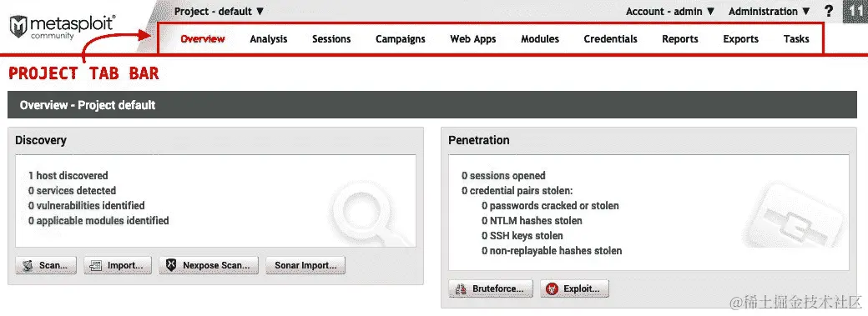This screenshot has height=316, width=868.
Task: Start a discovery Scan
Action: pyautogui.click(x=46, y=265)
